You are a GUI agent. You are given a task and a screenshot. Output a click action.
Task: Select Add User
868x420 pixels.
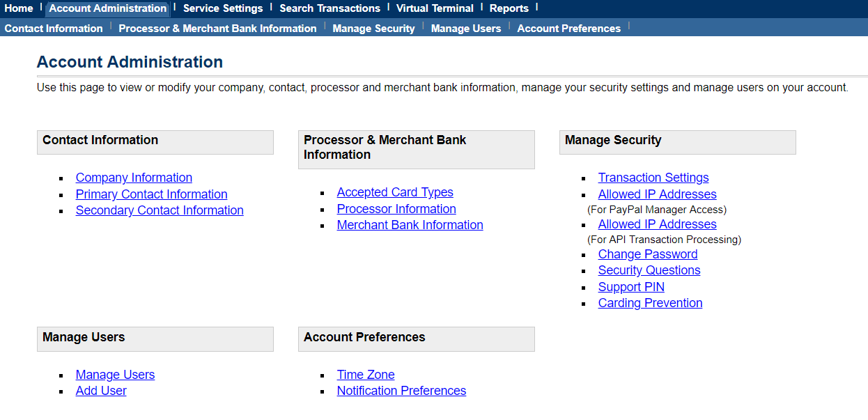[x=100, y=390]
